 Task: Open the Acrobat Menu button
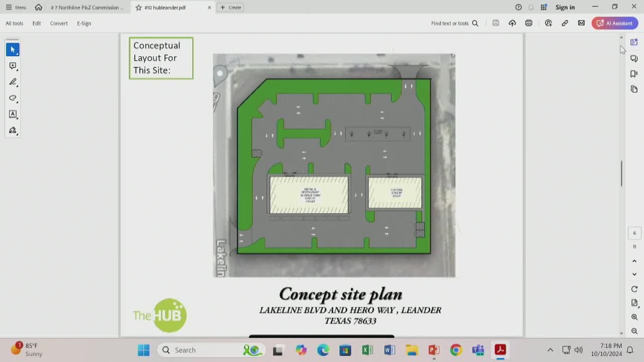16,8
